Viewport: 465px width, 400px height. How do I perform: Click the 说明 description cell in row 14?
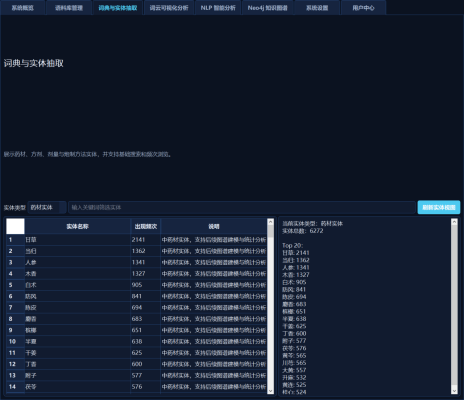pos(214,387)
